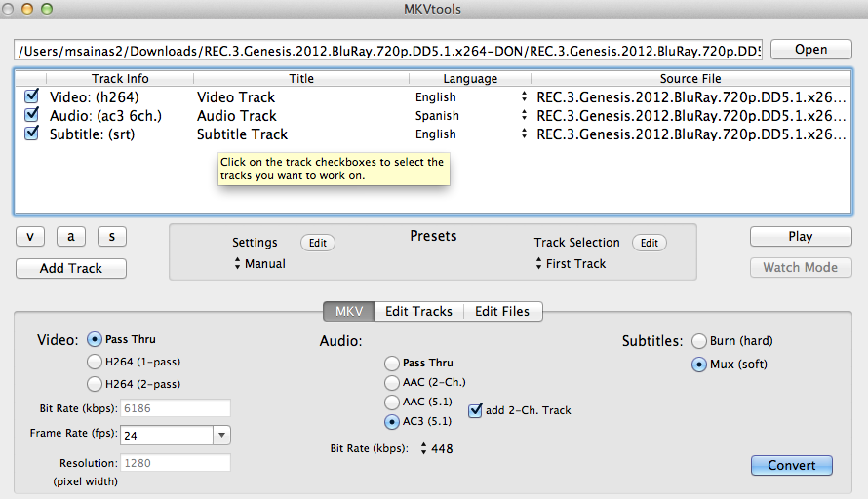Image resolution: width=868 pixels, height=499 pixels.
Task: Uncheck the Subtitle (srt) track checkbox
Action: (32, 134)
